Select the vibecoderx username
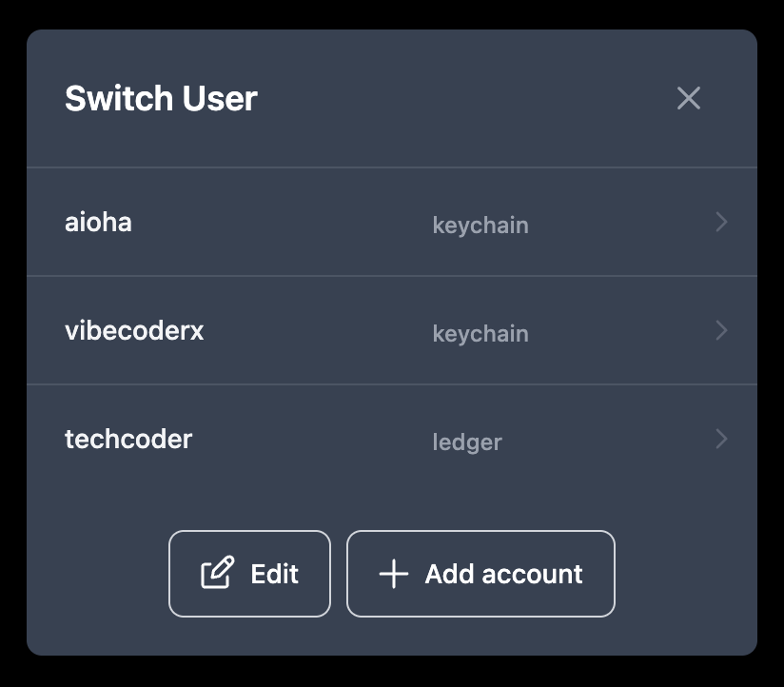Viewport: 784px width, 687px height. (134, 330)
